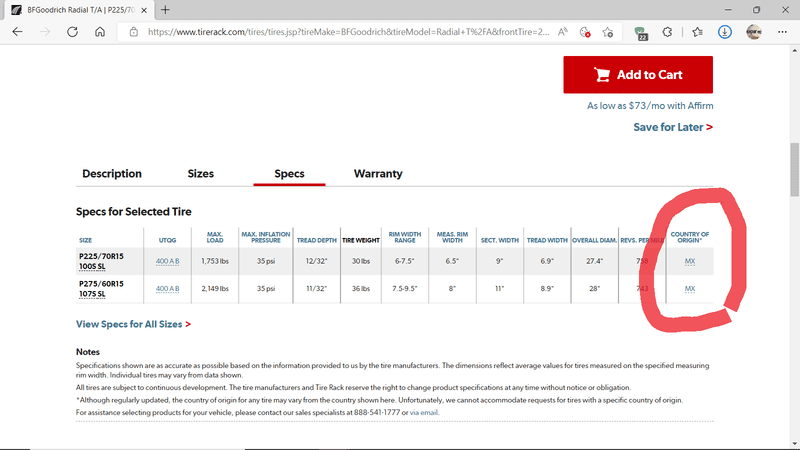Add the tire to cart

(x=638, y=74)
